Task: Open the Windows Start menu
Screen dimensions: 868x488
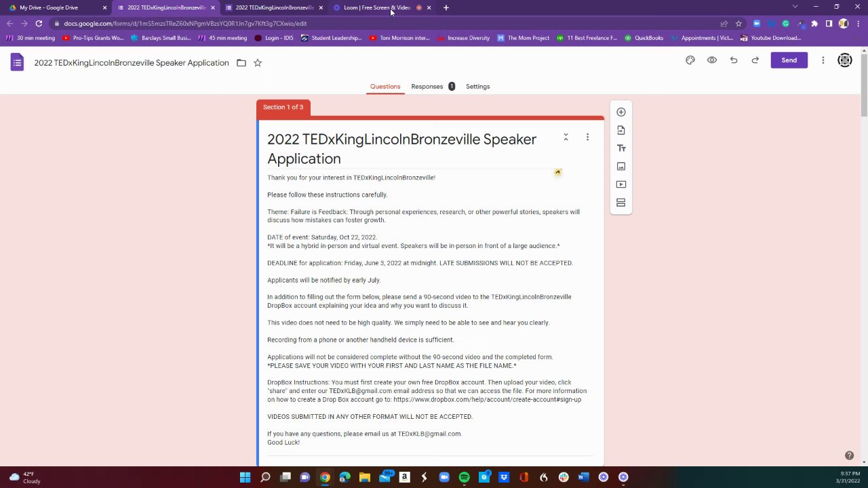Action: [245, 477]
